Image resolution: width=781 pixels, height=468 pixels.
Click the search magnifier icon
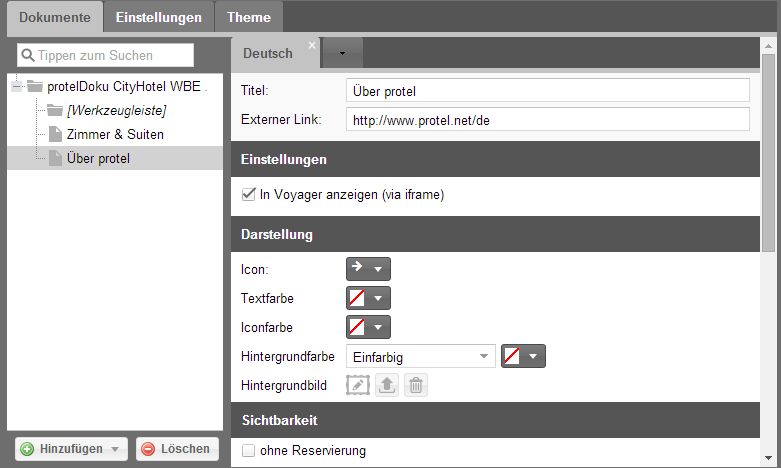click(28, 55)
